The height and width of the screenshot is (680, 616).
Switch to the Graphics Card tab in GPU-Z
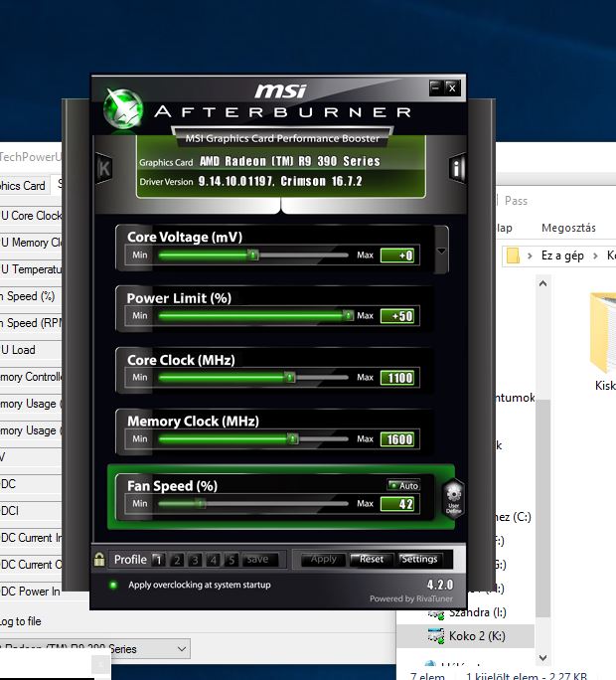(x=25, y=186)
